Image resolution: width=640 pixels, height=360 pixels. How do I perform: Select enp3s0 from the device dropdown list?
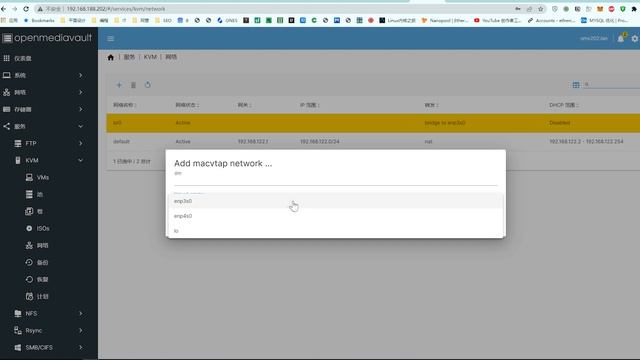(336, 201)
